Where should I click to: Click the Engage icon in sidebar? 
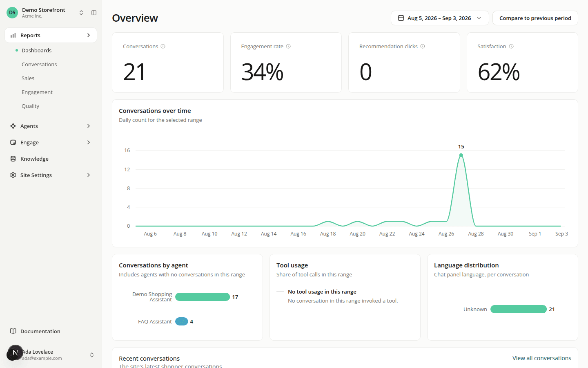coord(13,142)
